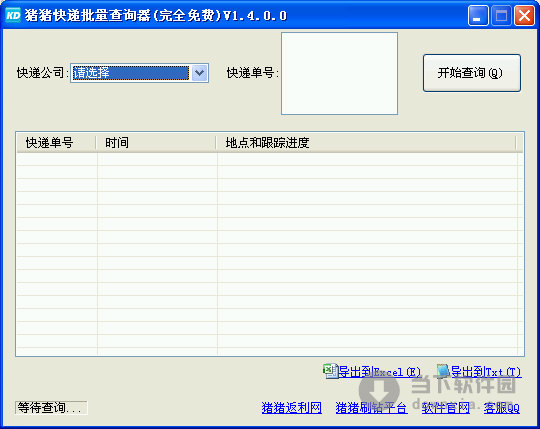Open the 快递公司 dropdown arrow

200,73
